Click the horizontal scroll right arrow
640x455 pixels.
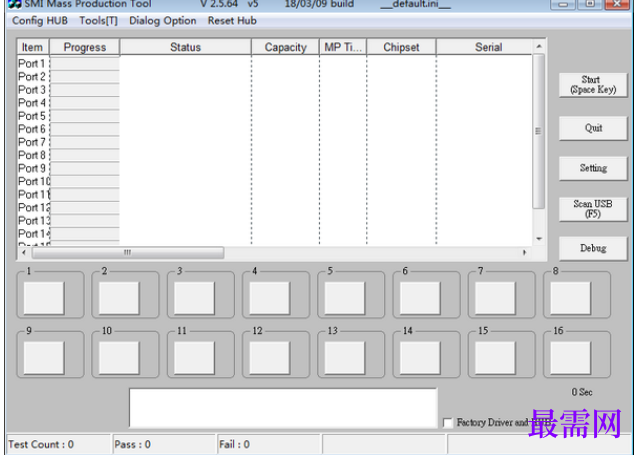(x=524, y=253)
